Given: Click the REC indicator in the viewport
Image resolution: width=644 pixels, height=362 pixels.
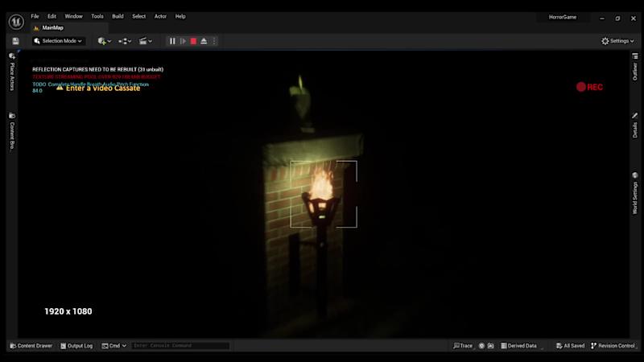Looking at the screenshot, I should (x=589, y=87).
